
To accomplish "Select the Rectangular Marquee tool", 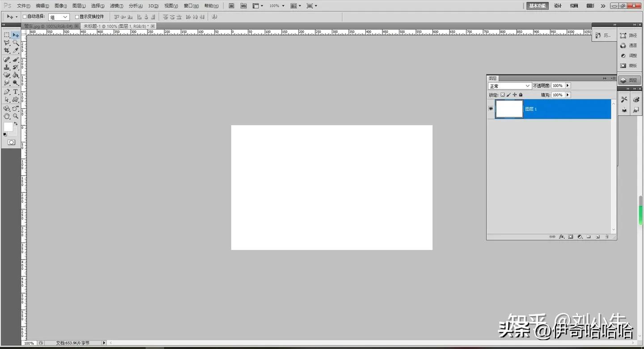I will click(7, 35).
